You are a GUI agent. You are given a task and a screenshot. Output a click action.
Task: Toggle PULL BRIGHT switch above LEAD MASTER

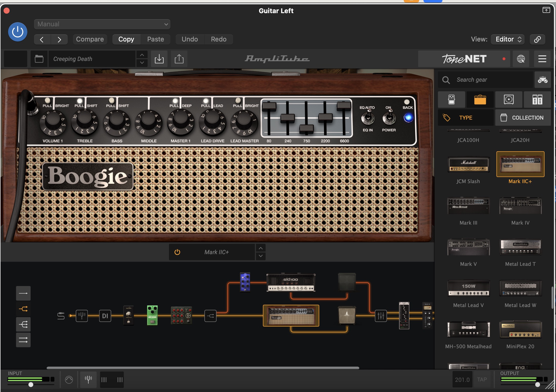[x=238, y=101]
